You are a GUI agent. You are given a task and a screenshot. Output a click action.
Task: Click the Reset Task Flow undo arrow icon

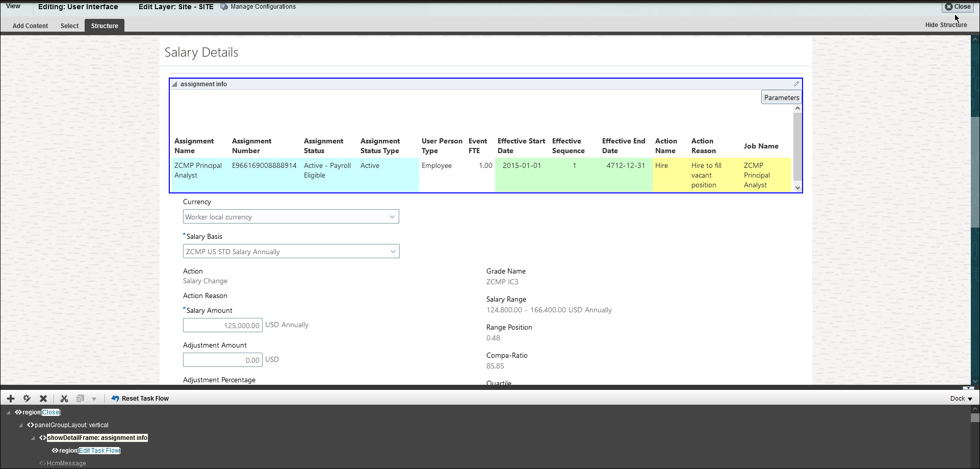(x=115, y=399)
